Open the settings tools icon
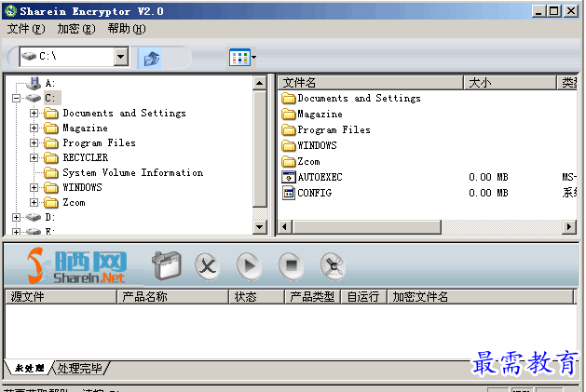The height and width of the screenshot is (392, 586). click(x=333, y=266)
